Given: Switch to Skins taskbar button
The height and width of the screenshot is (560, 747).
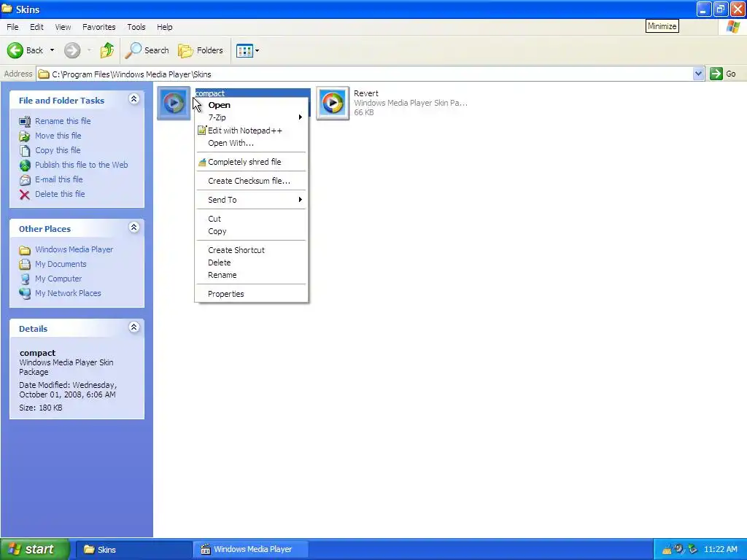Looking at the screenshot, I should 133,550.
